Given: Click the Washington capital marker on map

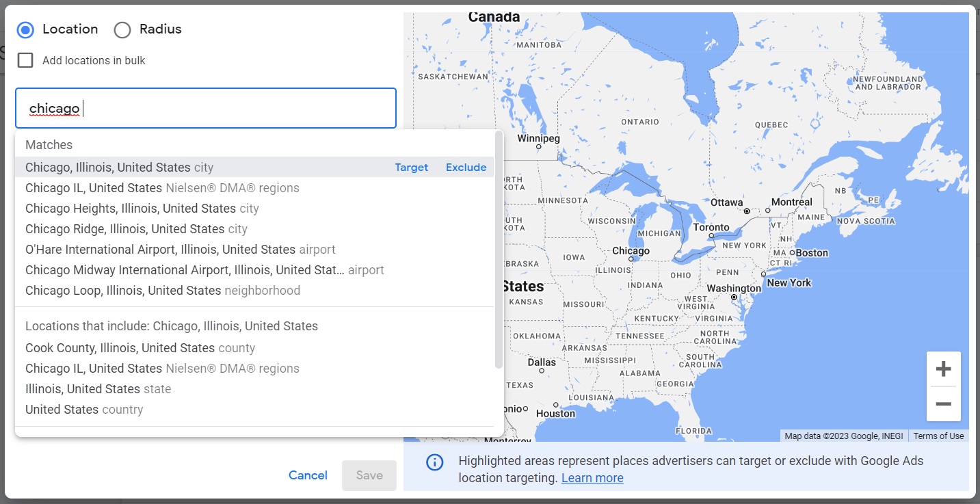Looking at the screenshot, I should coord(734,297).
